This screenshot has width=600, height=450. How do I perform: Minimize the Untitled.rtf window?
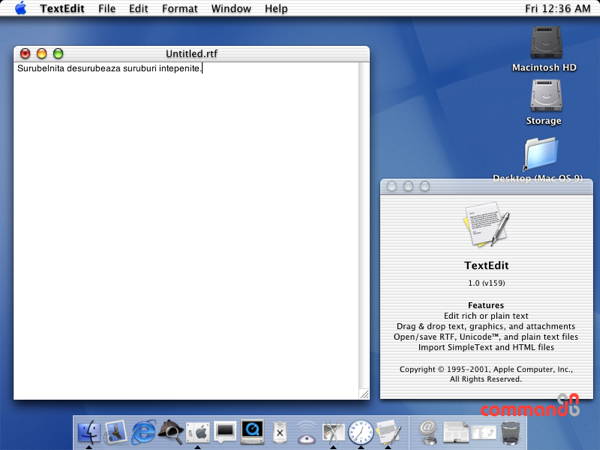(x=42, y=54)
